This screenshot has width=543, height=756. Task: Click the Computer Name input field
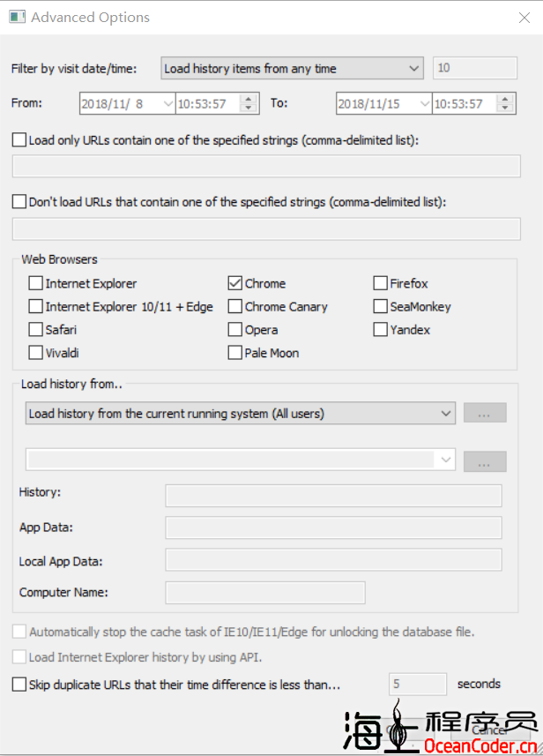pyautogui.click(x=264, y=593)
